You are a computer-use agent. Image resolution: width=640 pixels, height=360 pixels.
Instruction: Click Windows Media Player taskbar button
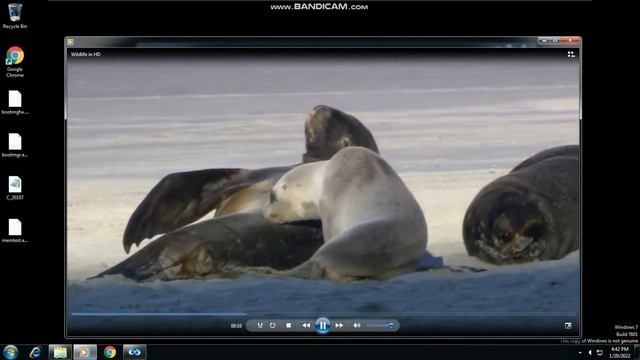pos(85,352)
